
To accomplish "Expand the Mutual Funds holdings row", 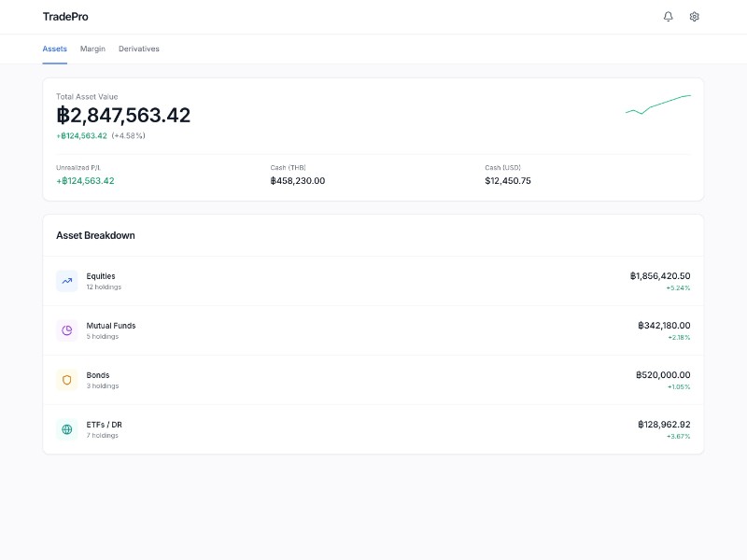I will 373,330.
